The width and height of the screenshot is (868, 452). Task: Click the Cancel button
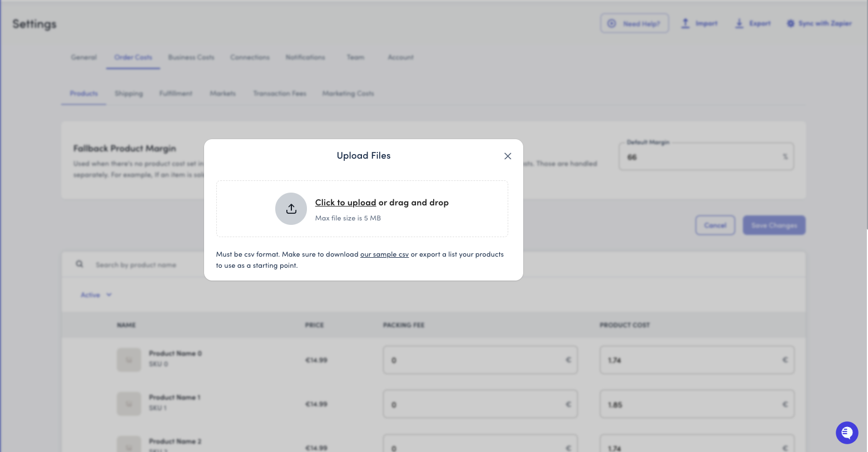(715, 225)
